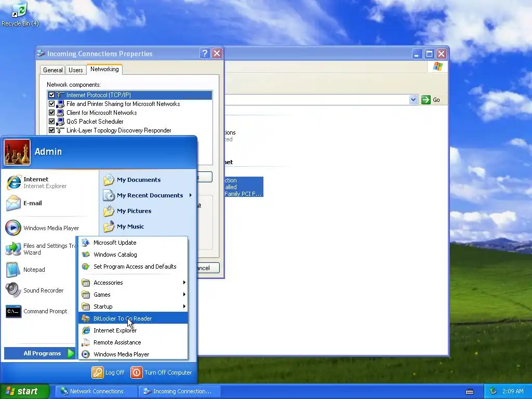This screenshot has width=532, height=399.
Task: Expand the Startup submenu
Action: [x=133, y=307]
